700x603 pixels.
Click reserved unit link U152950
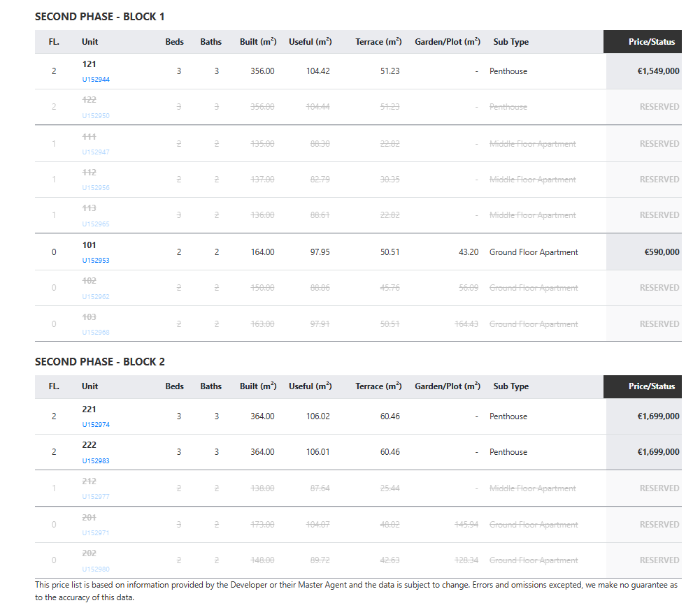96,116
